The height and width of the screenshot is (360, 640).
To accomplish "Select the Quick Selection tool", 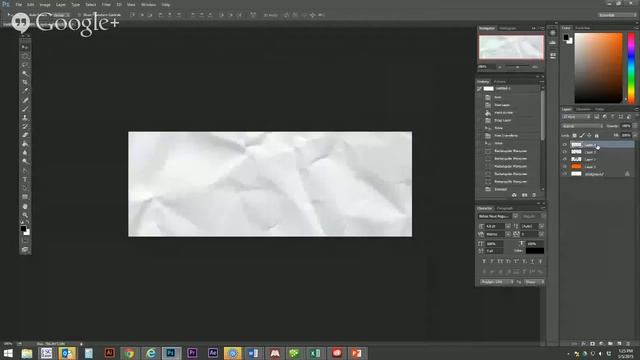I will point(25,73).
